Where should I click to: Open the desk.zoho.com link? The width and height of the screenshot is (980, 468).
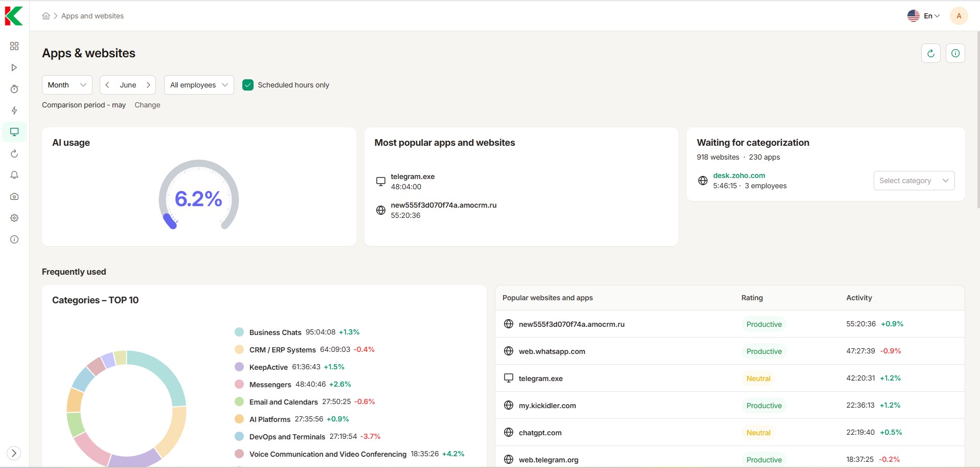pyautogui.click(x=739, y=175)
